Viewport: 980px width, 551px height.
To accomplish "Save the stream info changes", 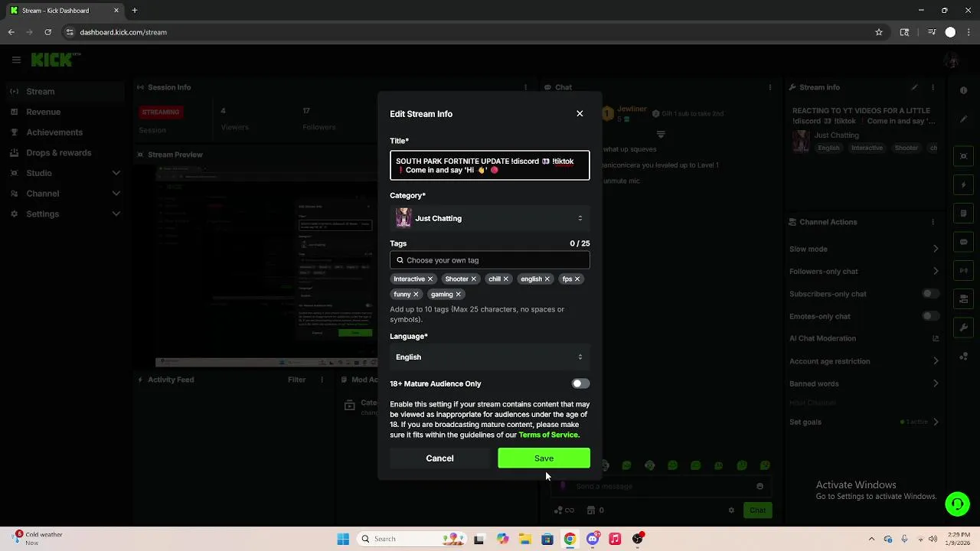I will [544, 458].
